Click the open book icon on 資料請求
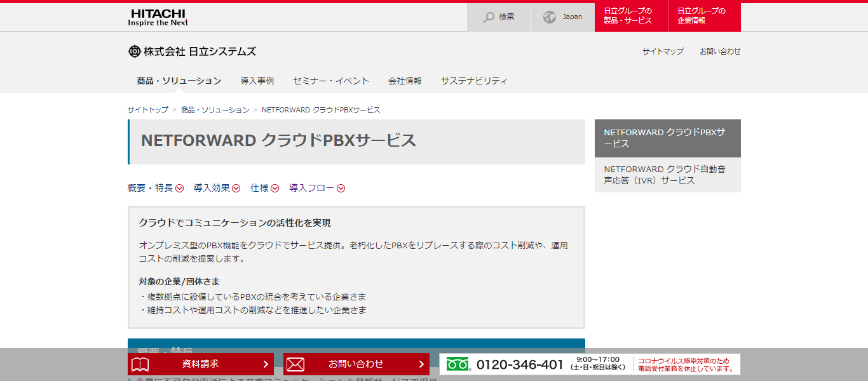The width and height of the screenshot is (868, 381). 140,364
